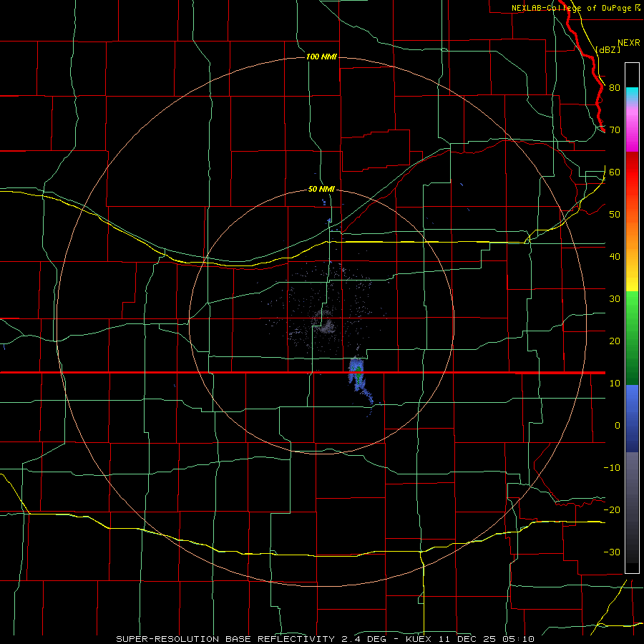Click the green band of the color bar
Screen dimensions: 644x644
(x=632, y=338)
